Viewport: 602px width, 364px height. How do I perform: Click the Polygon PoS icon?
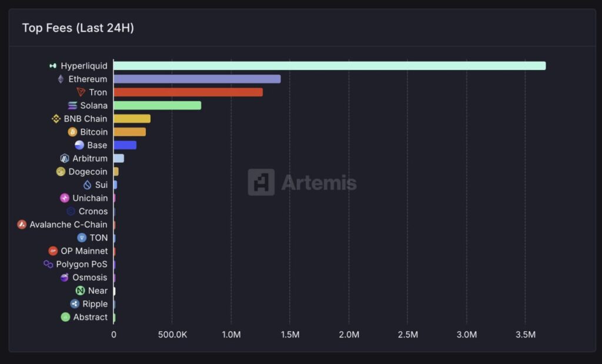click(48, 264)
